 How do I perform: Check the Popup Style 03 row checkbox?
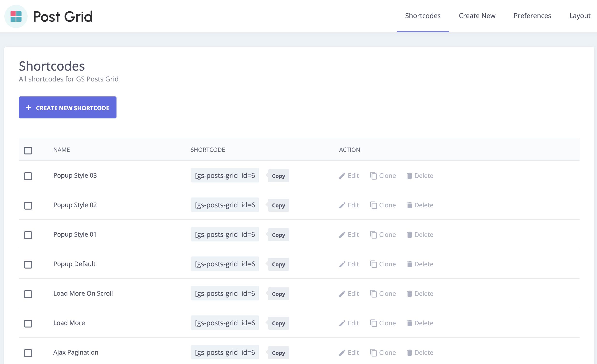[28, 176]
